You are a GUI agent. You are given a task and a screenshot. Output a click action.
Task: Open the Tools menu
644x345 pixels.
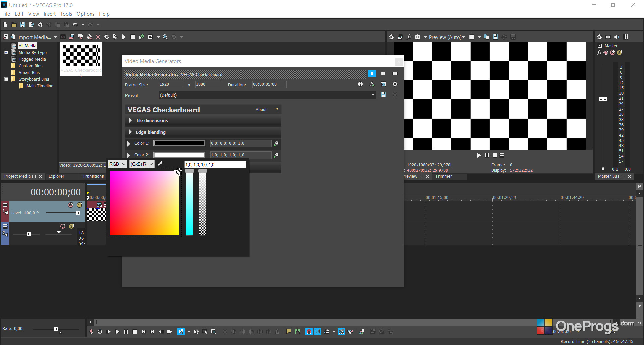(x=66, y=14)
